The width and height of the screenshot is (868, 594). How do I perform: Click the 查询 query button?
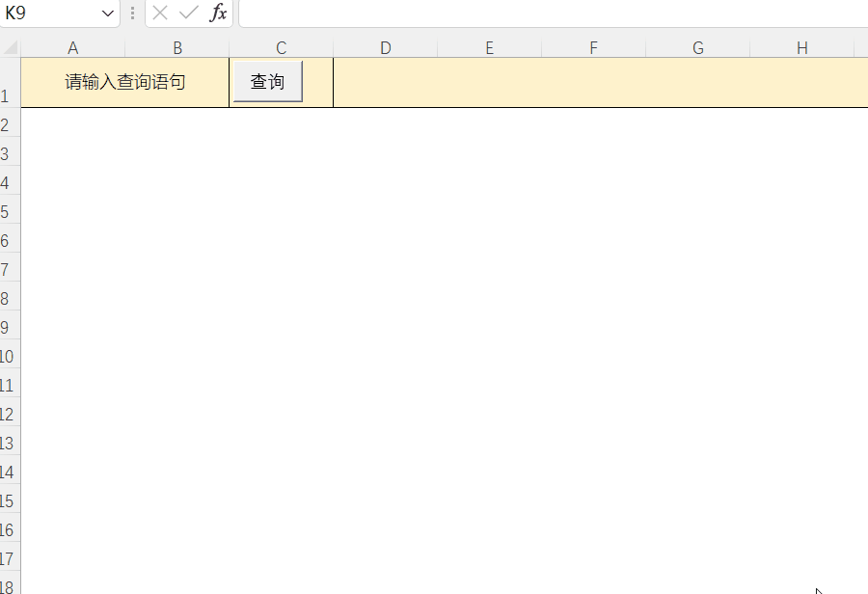point(267,82)
